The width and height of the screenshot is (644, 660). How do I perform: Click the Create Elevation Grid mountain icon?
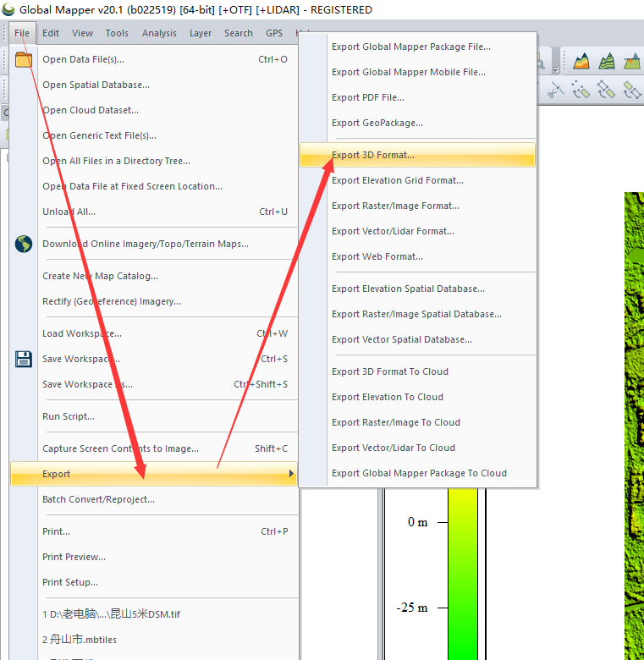tap(581, 62)
